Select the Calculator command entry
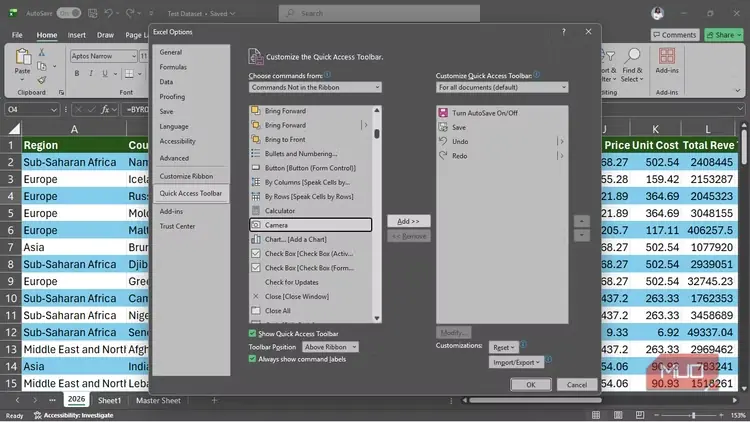 coord(310,211)
